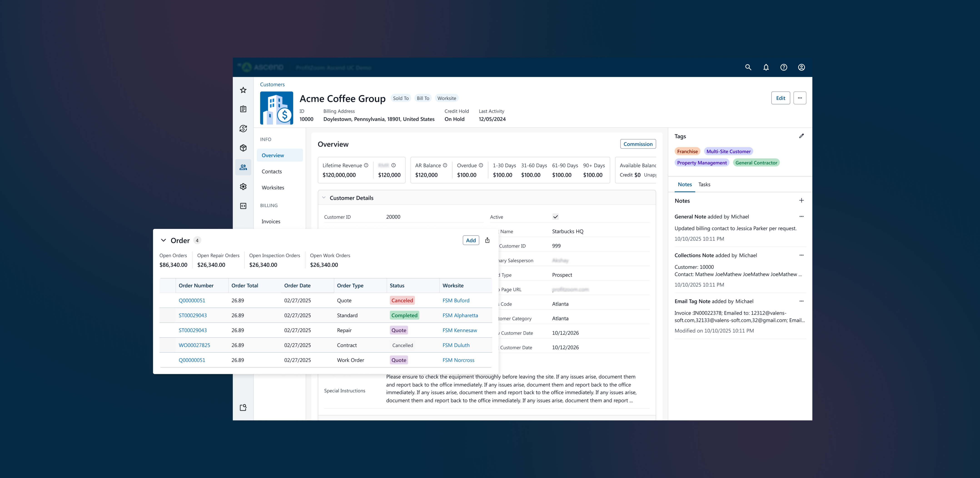Go back via the Customers breadcrumb link

coord(272,85)
